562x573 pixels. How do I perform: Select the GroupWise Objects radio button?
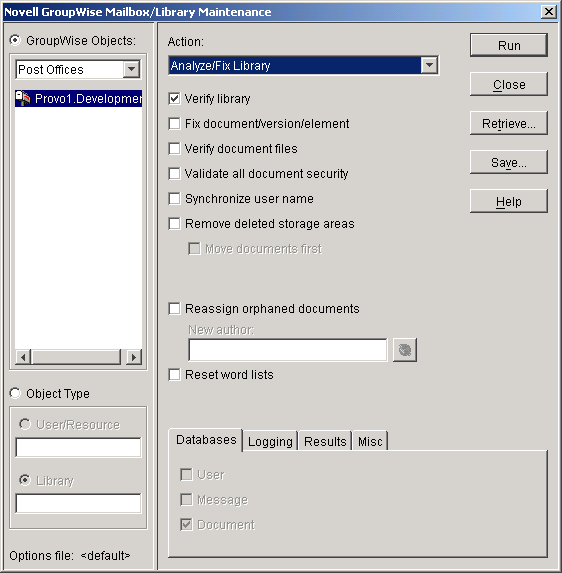[x=15, y=40]
